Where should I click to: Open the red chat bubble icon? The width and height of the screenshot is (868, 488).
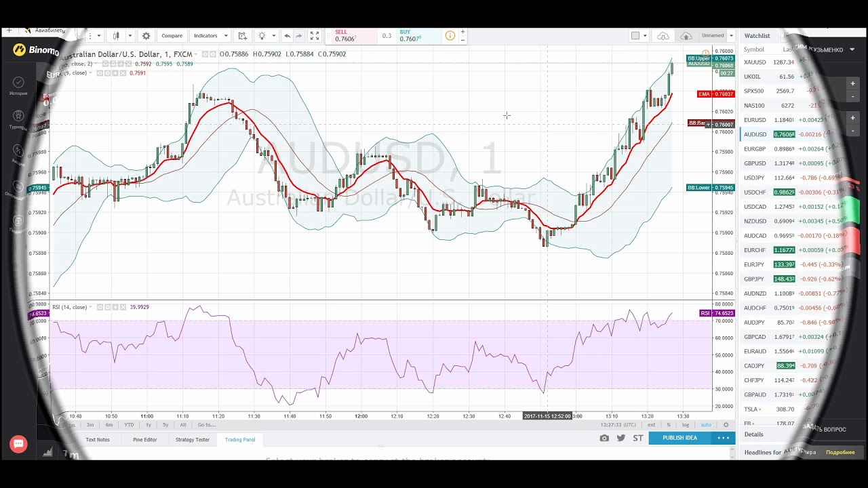tap(18, 445)
